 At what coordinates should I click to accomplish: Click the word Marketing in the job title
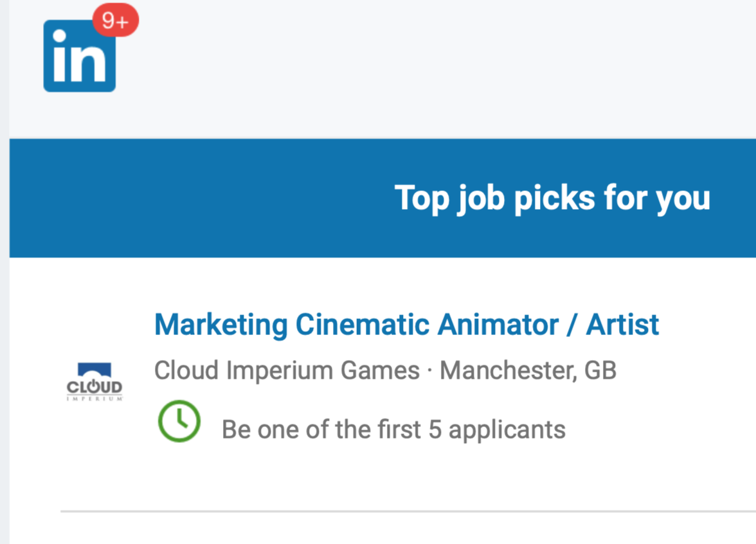coord(221,325)
